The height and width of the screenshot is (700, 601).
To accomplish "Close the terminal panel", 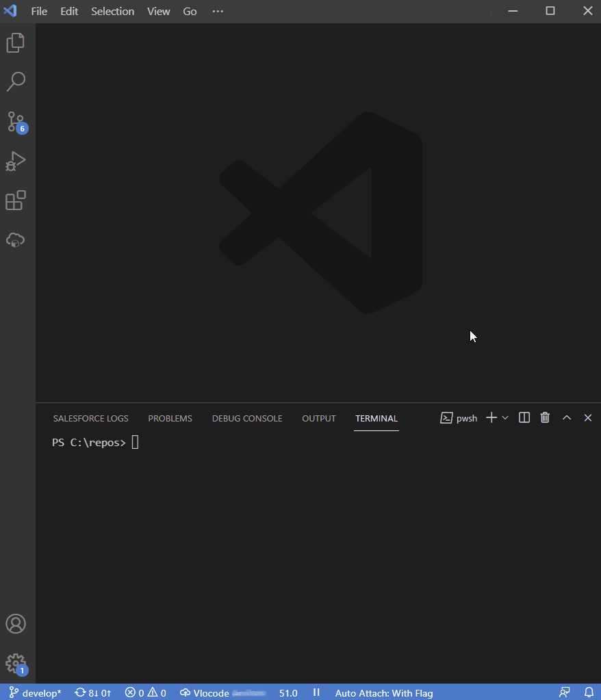I will tap(587, 418).
